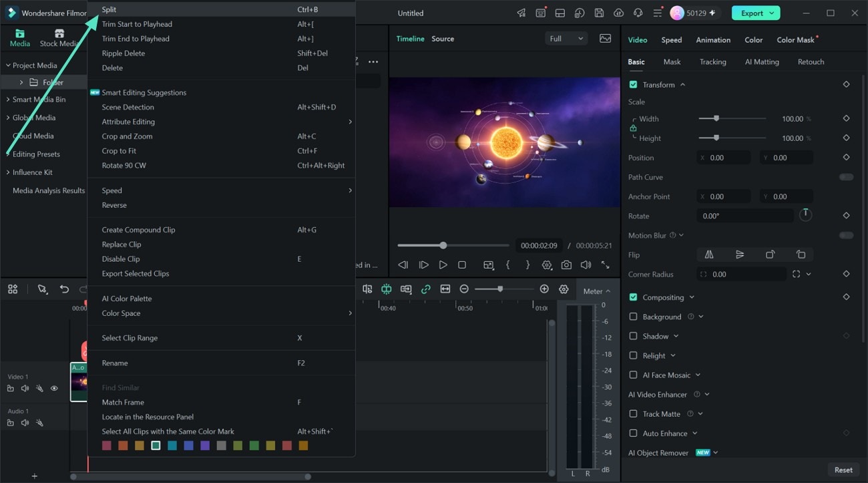
Task: Add keyframe diamond for Corner Radius
Action: 846,274
